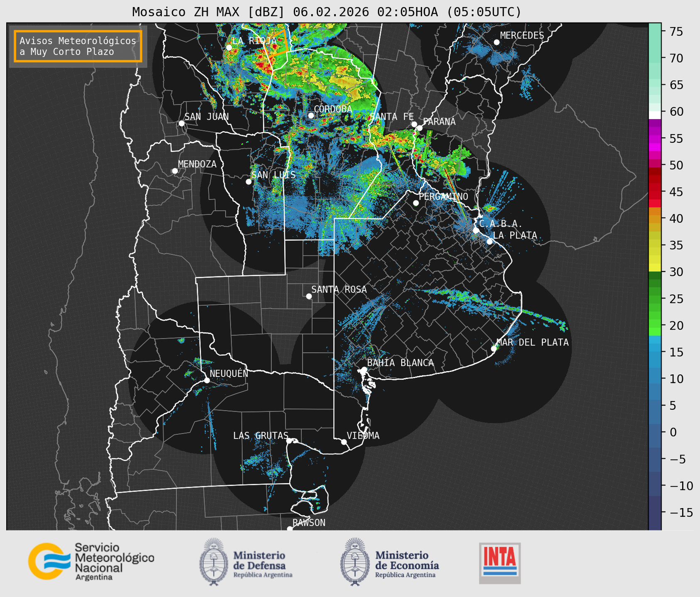This screenshot has width=700, height=597.
Task: Click the Ministerio de Defensa emblem
Action: pos(213,562)
